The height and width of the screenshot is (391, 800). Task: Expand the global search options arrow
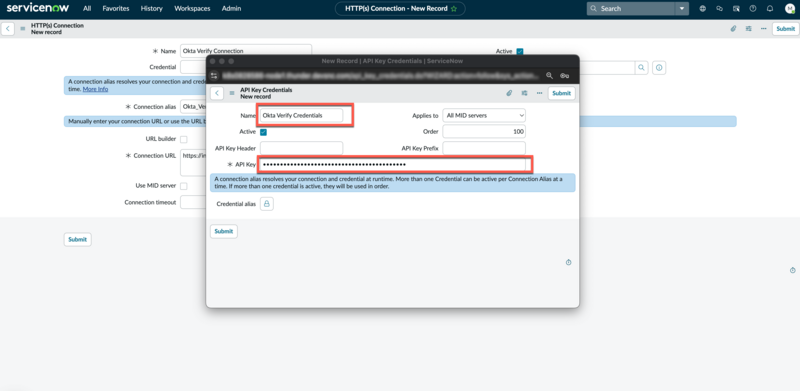(x=682, y=9)
